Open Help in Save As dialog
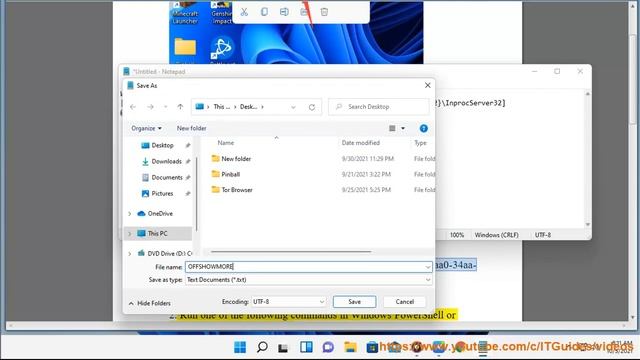This screenshot has width=640, height=360. [424, 128]
